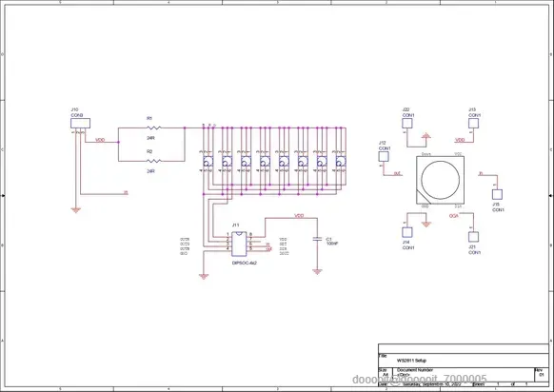Select capacitor C1 100nF symbol
This screenshot has height=392, width=554.
[317, 239]
